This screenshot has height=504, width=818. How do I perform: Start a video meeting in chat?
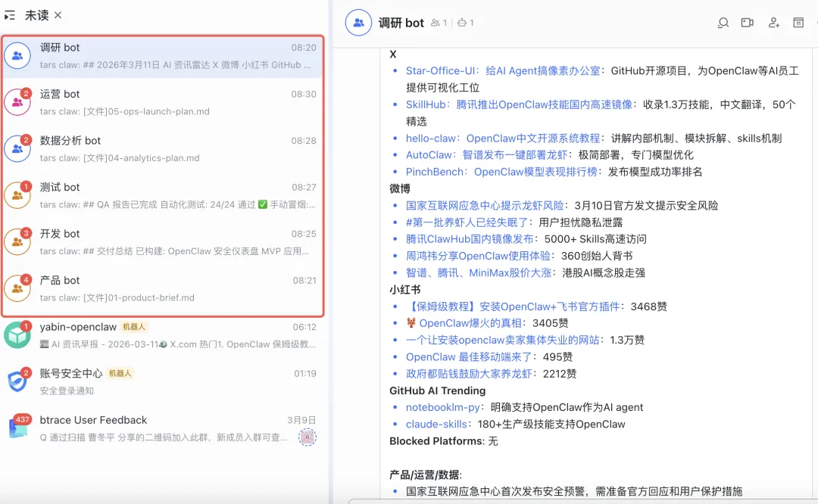(748, 23)
